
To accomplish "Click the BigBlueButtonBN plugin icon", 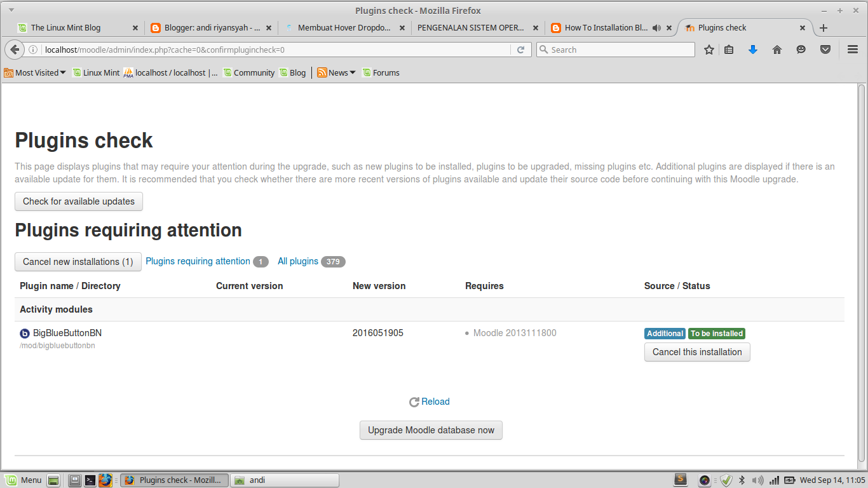I will 25,334.
